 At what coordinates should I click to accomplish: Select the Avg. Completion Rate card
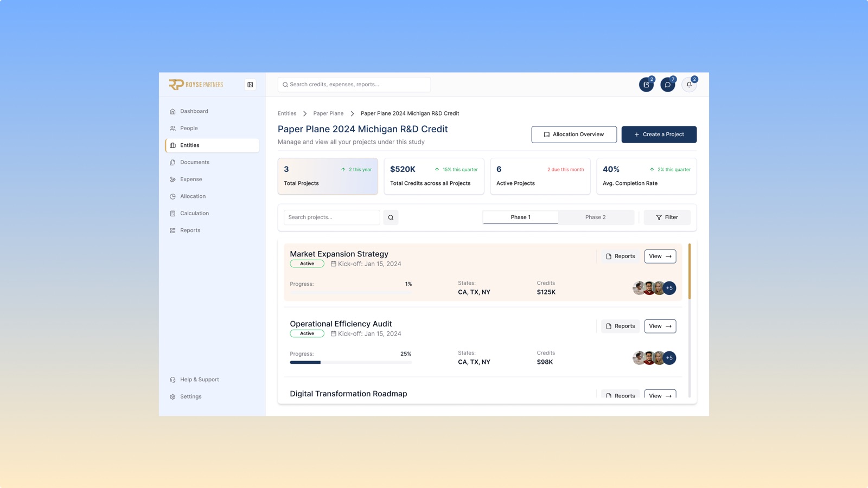click(647, 176)
